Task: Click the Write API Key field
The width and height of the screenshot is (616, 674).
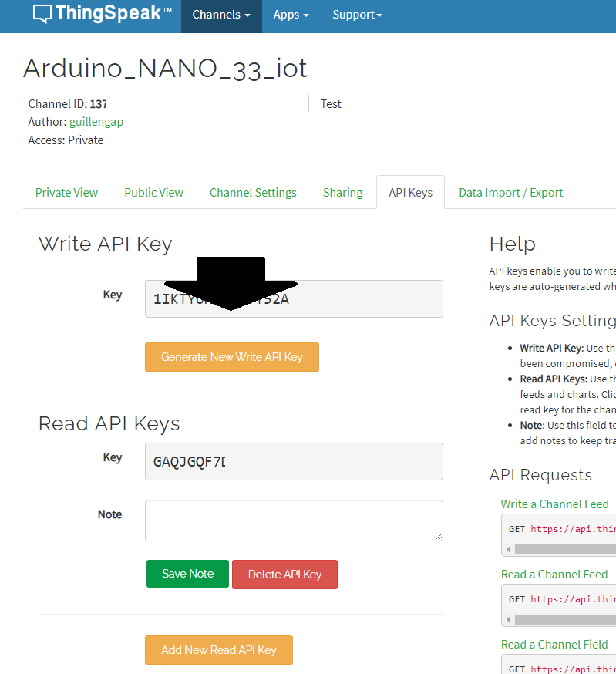Action: pyautogui.click(x=294, y=299)
